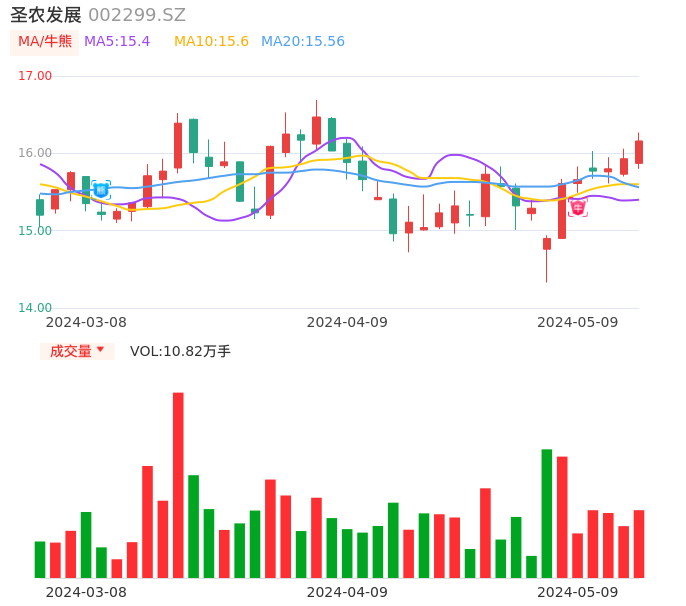
Task: Click 2024-03-08 date label under candlestick chart
Action: point(86,322)
